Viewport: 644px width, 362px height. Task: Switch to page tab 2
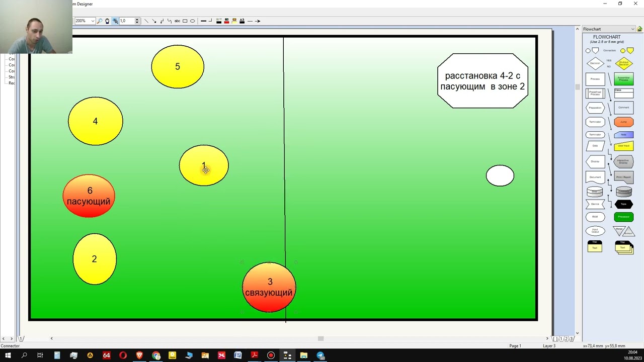tap(566, 339)
